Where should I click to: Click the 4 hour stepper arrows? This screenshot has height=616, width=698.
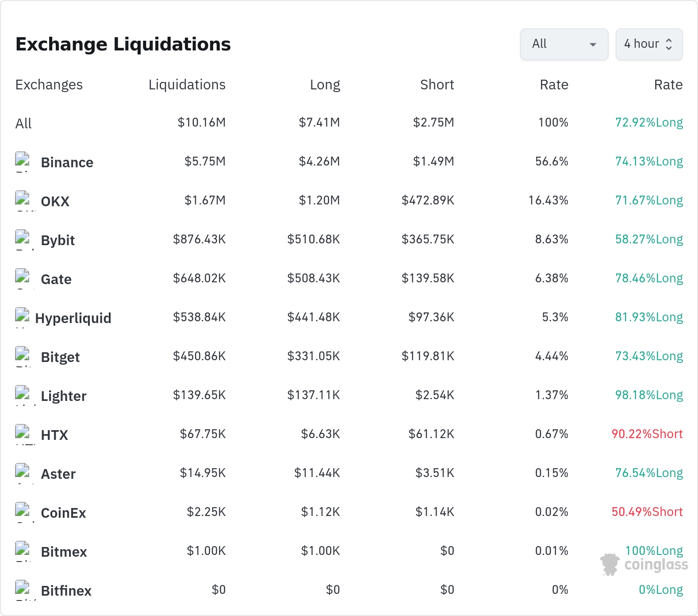(669, 44)
